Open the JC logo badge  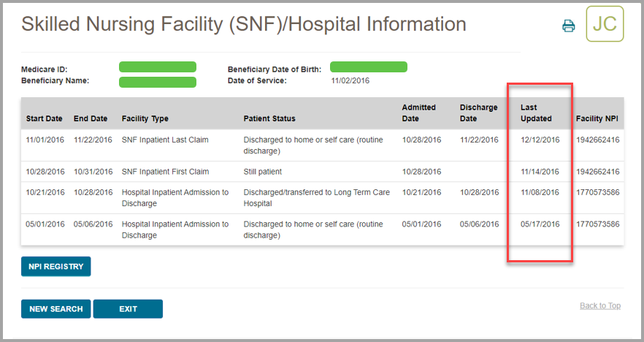[605, 24]
